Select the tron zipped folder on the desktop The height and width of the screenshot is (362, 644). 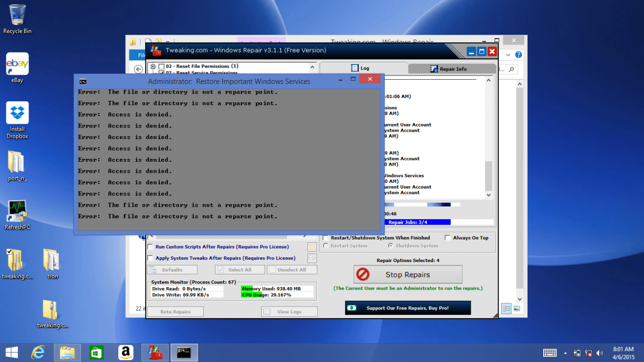coord(52,264)
